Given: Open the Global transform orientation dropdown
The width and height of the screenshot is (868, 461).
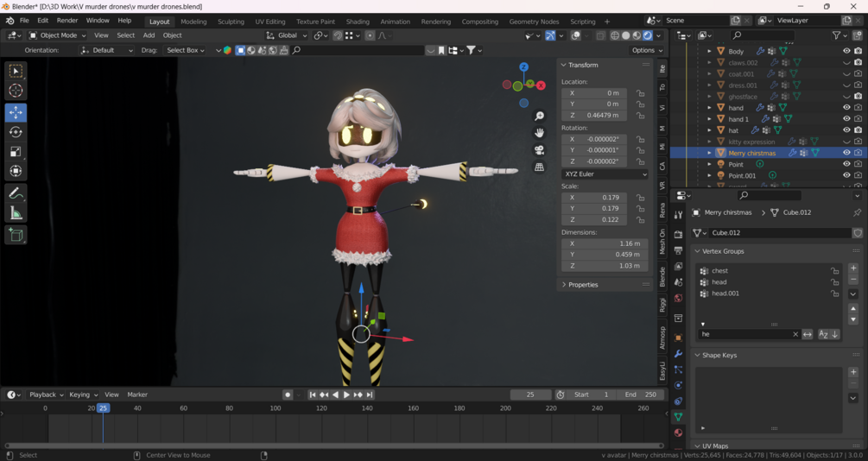Looking at the screenshot, I should pyautogui.click(x=286, y=35).
